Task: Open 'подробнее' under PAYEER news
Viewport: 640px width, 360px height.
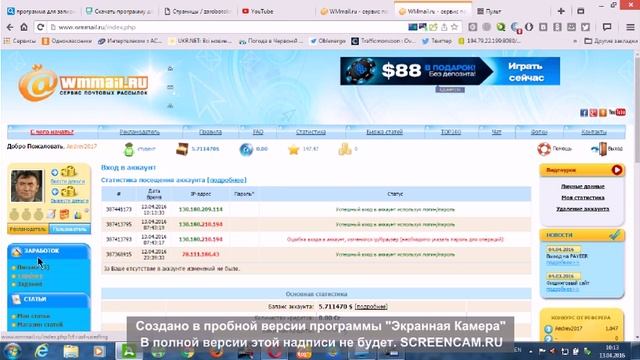Action: tap(562, 262)
